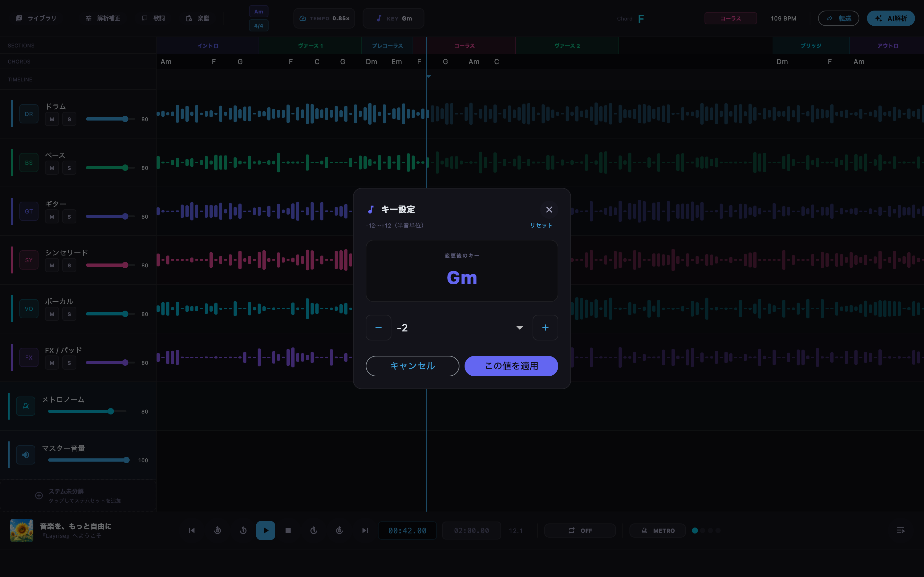Click the リセット reset link

(x=541, y=226)
